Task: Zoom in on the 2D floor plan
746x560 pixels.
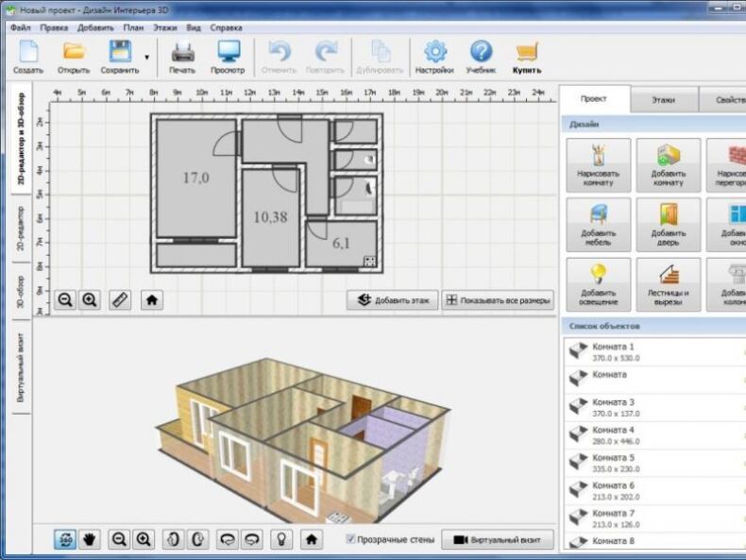Action: [x=90, y=299]
